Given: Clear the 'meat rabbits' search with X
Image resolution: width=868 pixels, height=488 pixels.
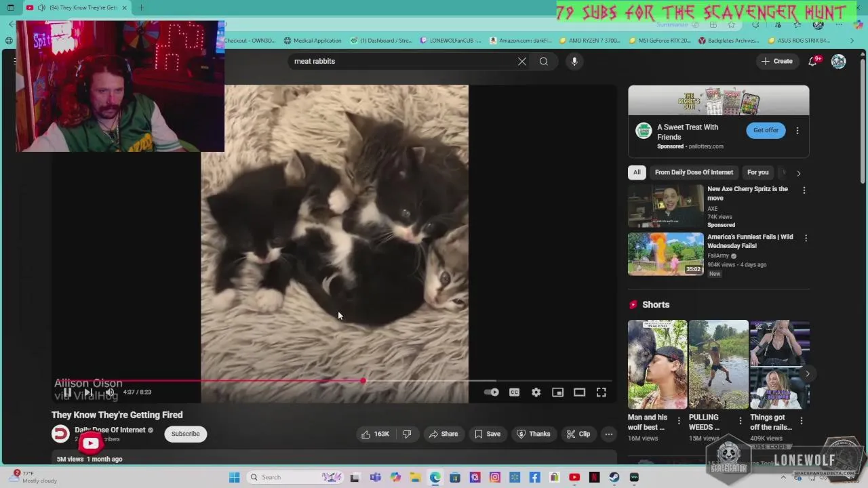Looking at the screenshot, I should (x=522, y=61).
